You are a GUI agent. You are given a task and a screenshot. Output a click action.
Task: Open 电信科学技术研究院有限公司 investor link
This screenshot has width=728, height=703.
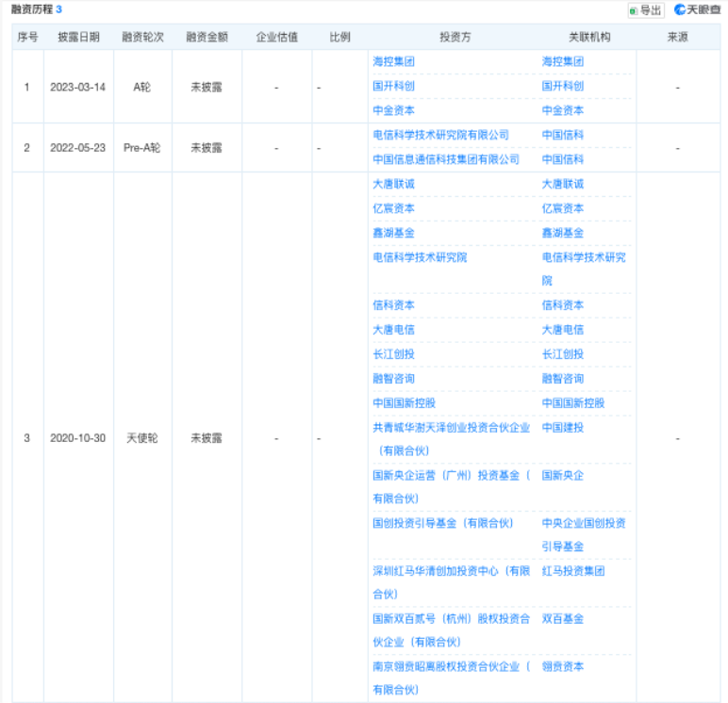tap(440, 135)
